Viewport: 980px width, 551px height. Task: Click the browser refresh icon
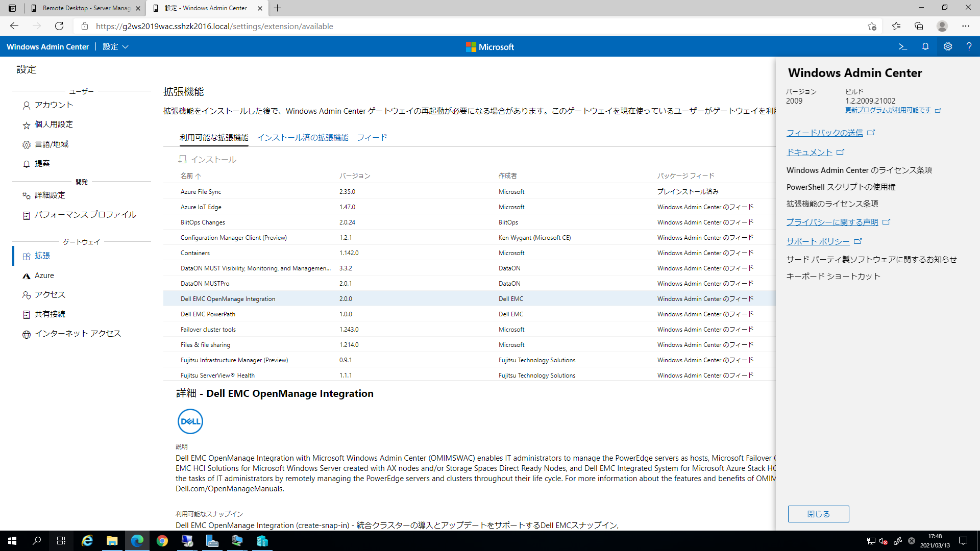click(x=59, y=26)
